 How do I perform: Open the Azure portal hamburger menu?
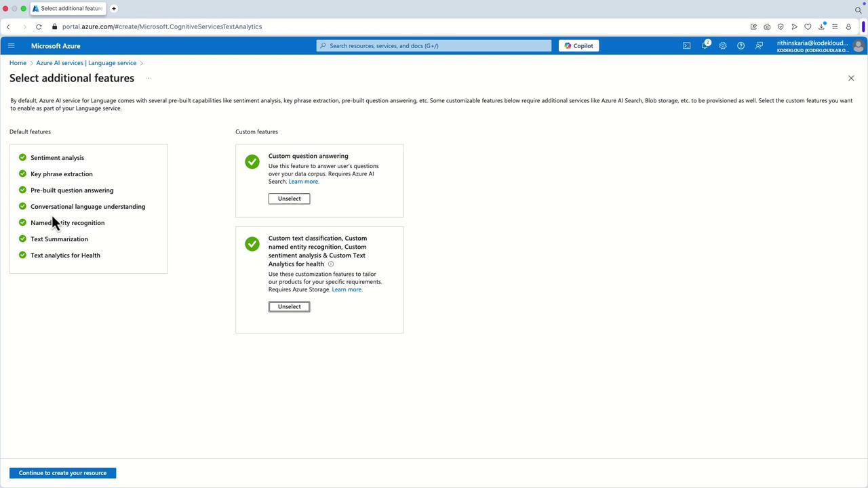pos(11,45)
